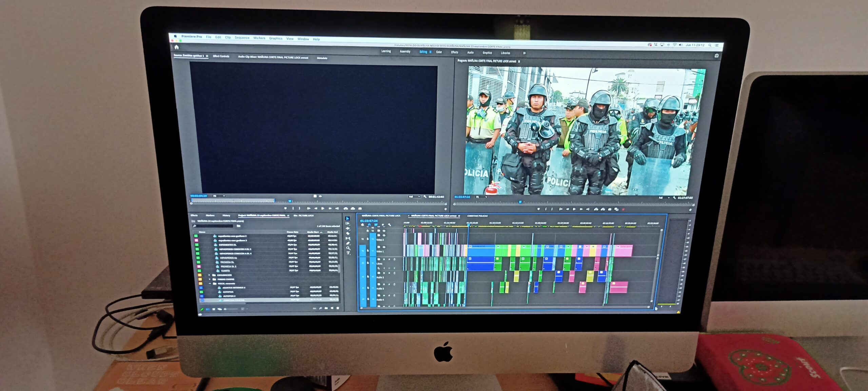Image resolution: width=868 pixels, height=391 pixels.
Task: Open the Sequence menu
Action: [x=242, y=38]
